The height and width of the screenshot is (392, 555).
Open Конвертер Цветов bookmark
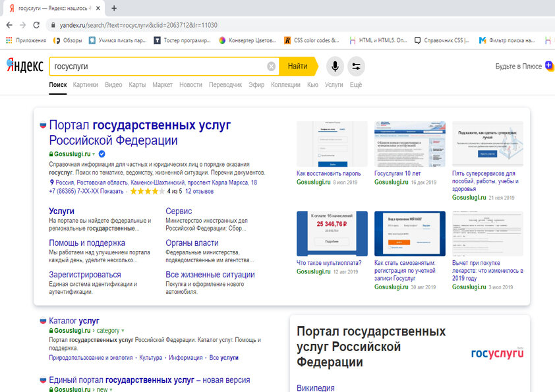(247, 40)
